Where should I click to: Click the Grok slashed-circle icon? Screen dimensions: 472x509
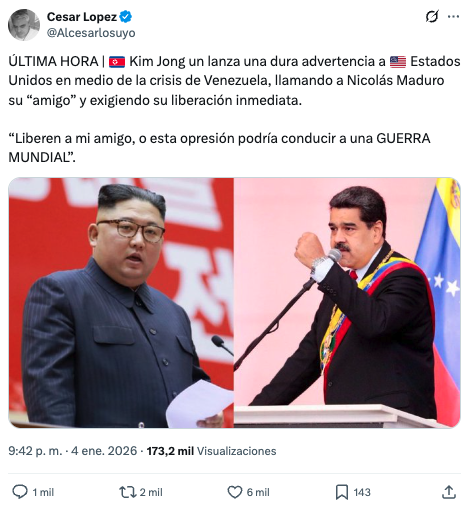pyautogui.click(x=432, y=16)
